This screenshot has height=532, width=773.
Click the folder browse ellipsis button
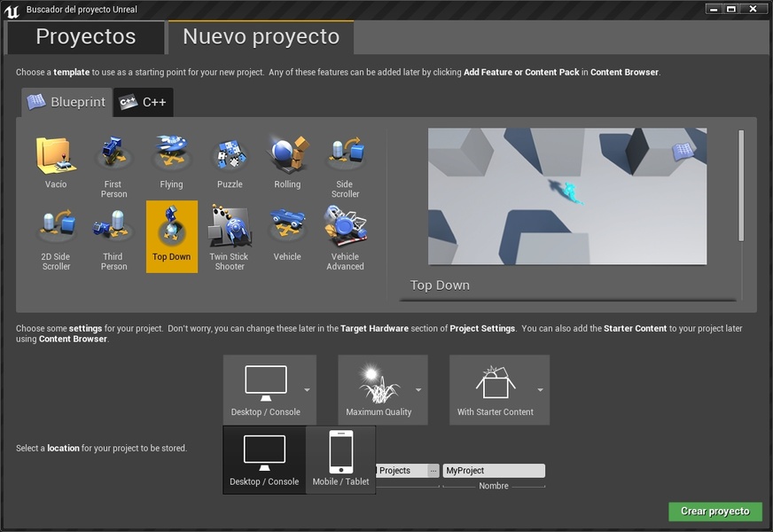433,471
